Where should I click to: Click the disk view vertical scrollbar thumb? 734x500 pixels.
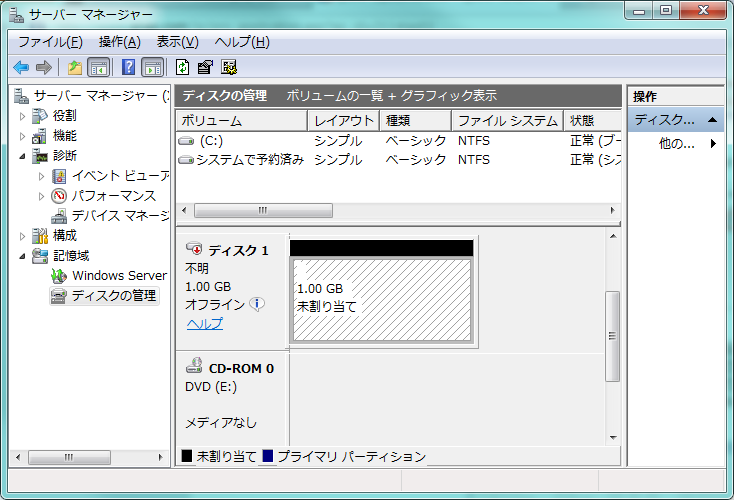pyautogui.click(x=612, y=336)
